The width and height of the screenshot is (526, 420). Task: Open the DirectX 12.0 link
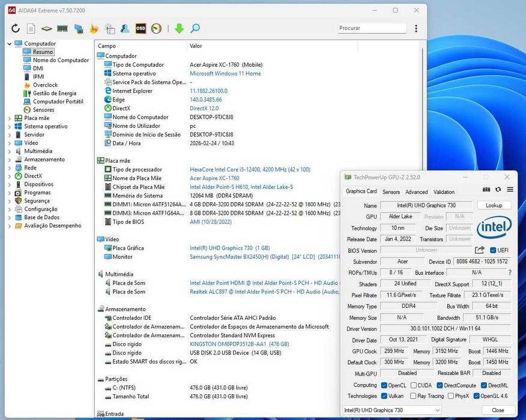[204, 108]
